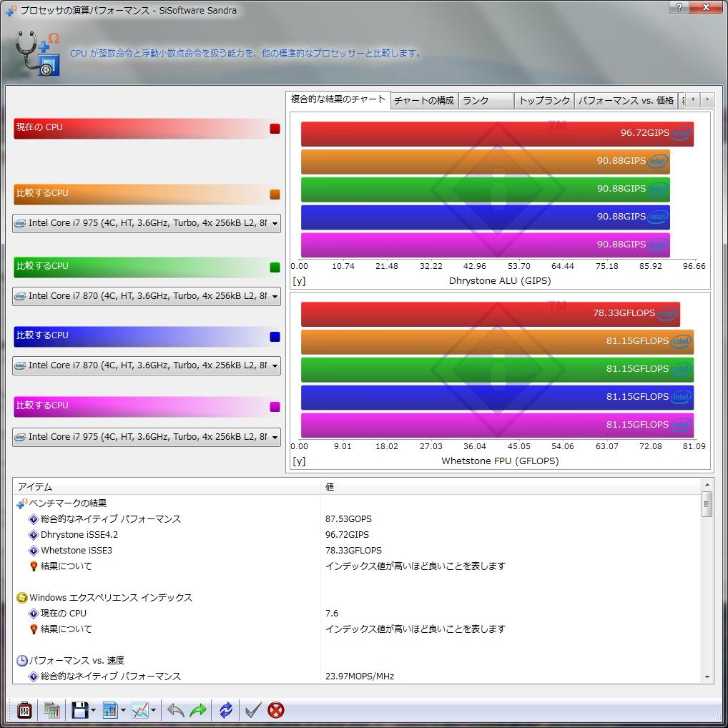Click the red 96.72GIPS Dhrystone bar
Screen dimensions: 728x728
tap(497, 134)
